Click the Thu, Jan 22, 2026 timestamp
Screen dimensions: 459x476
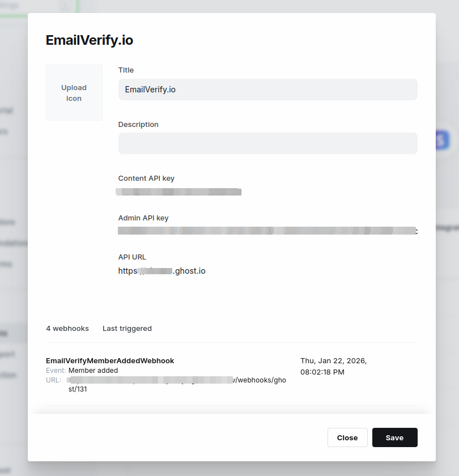(x=334, y=367)
